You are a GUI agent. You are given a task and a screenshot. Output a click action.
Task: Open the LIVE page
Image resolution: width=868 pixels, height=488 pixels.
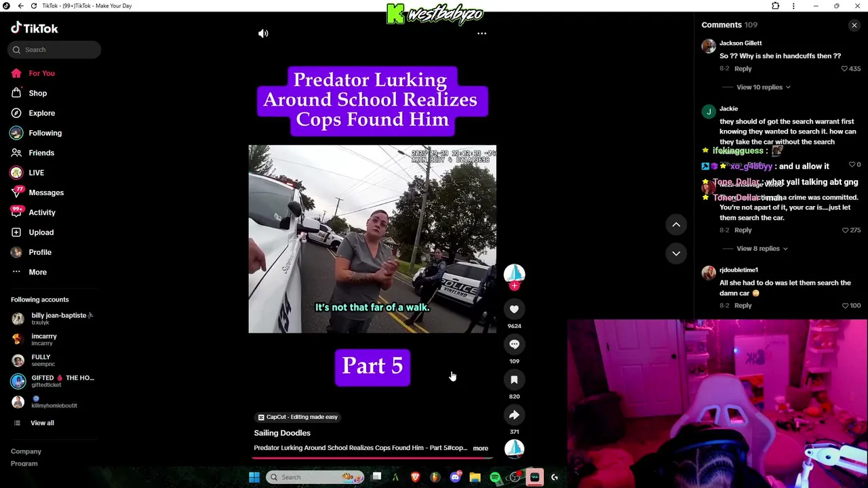click(x=27, y=173)
